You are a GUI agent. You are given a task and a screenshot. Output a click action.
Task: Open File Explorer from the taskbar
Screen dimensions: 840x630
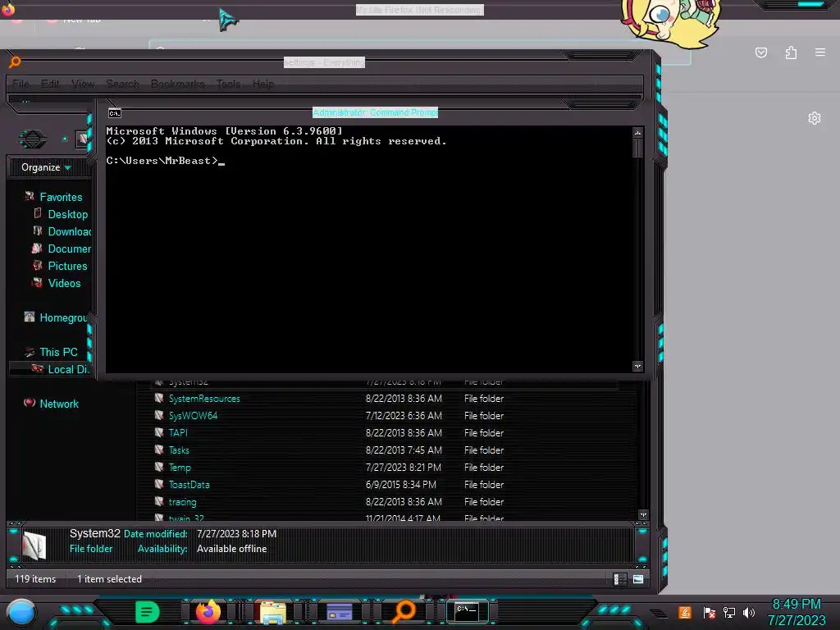pyautogui.click(x=272, y=612)
